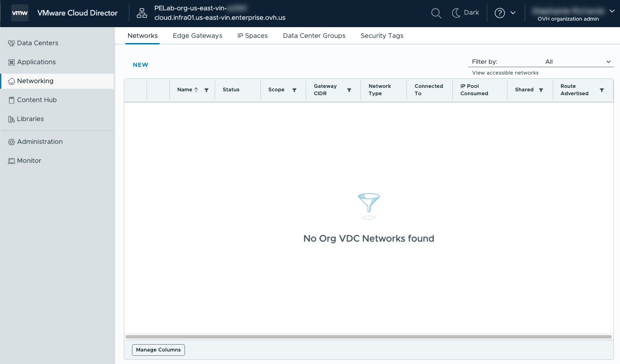Viewport: 620px width, 364px height.
Task: Click the Name sort arrow icon
Action: (196, 90)
